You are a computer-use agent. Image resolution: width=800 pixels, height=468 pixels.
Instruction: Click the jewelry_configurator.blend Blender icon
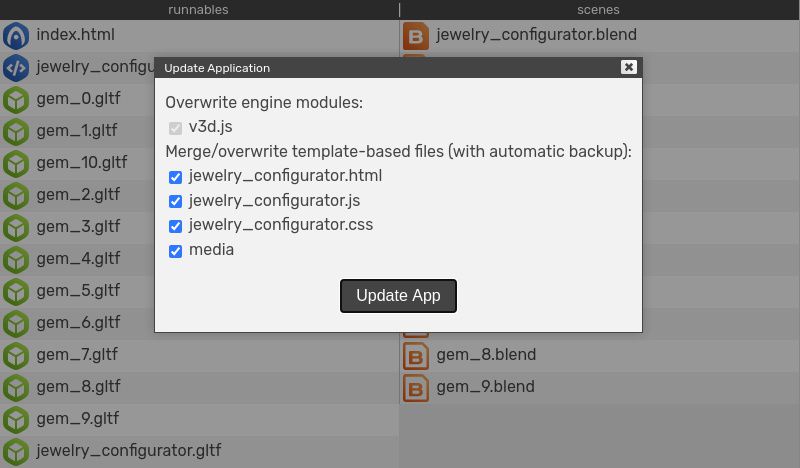tap(416, 36)
